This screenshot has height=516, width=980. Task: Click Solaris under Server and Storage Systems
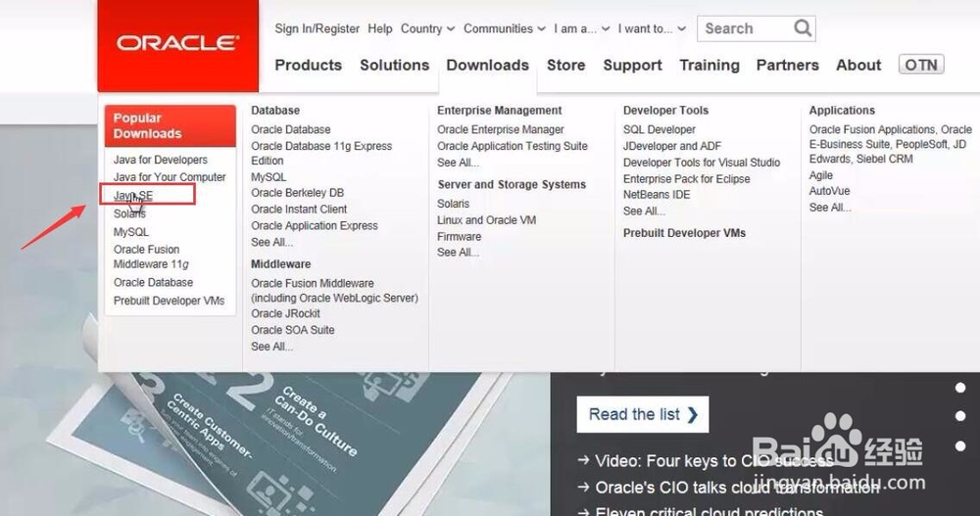coord(453,204)
